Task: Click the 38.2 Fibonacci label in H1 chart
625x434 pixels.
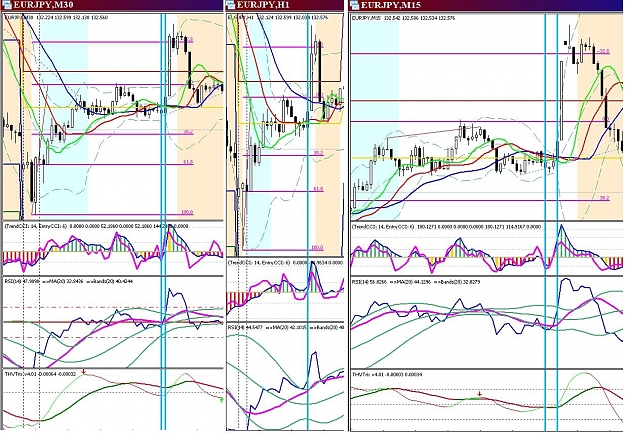Action: (318, 153)
